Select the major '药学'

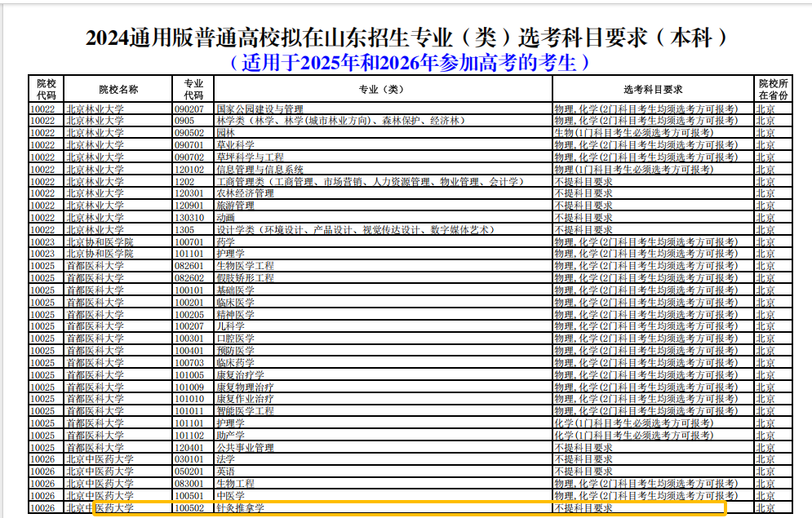[x=226, y=242]
